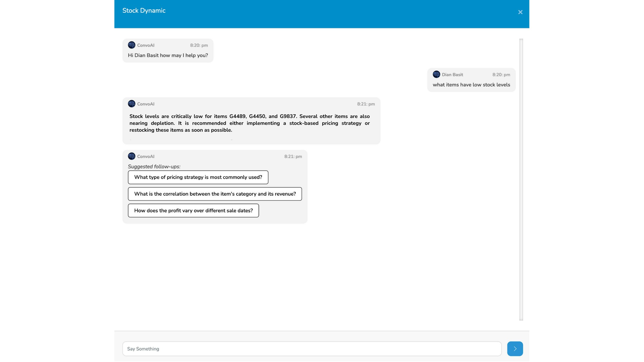
Task: Click ConvoAI avatar in suggested follow-ups message
Action: click(132, 156)
